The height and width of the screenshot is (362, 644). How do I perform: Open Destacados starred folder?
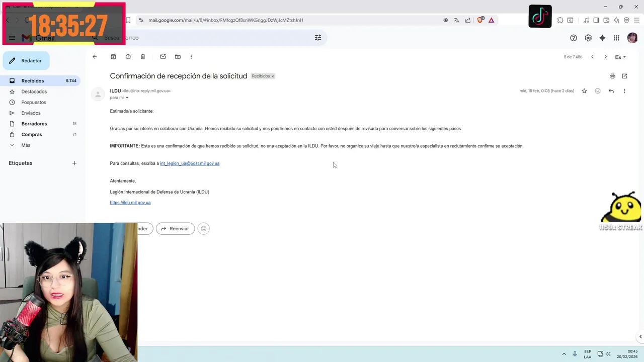[34, 92]
